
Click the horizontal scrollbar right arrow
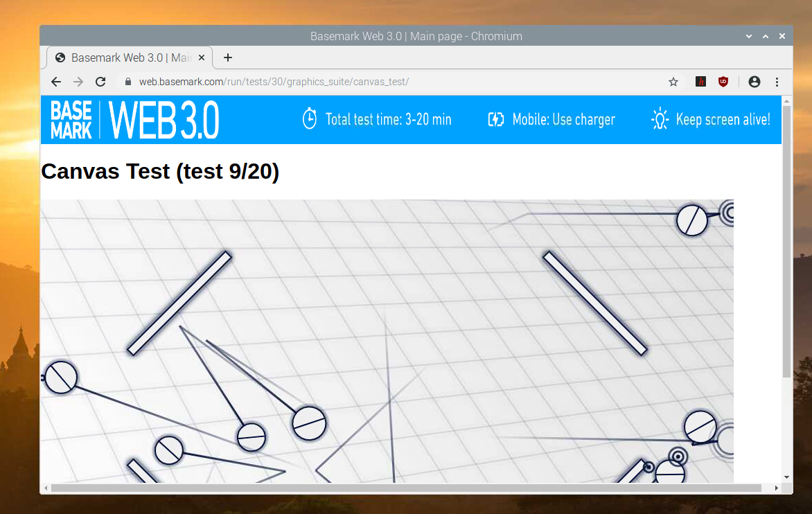776,488
